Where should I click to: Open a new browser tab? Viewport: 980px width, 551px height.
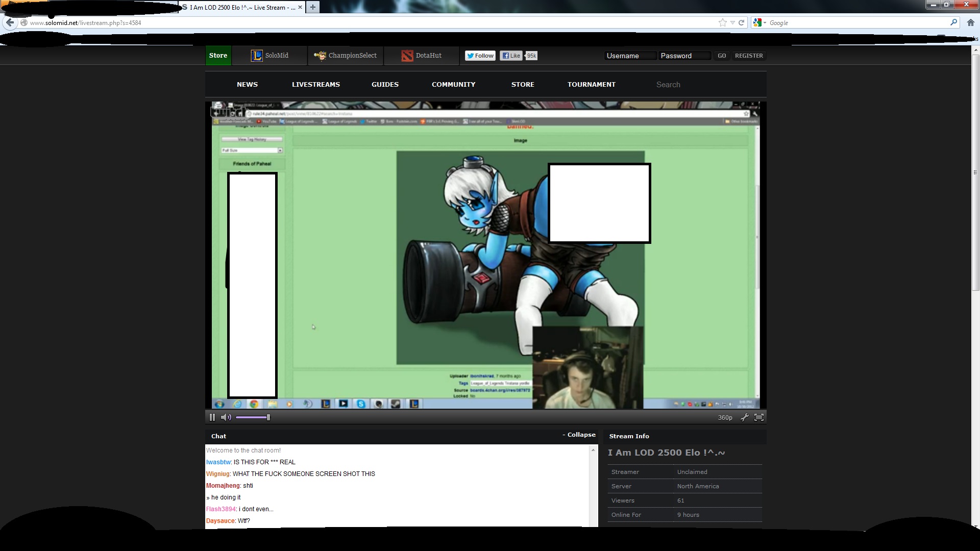313,7
